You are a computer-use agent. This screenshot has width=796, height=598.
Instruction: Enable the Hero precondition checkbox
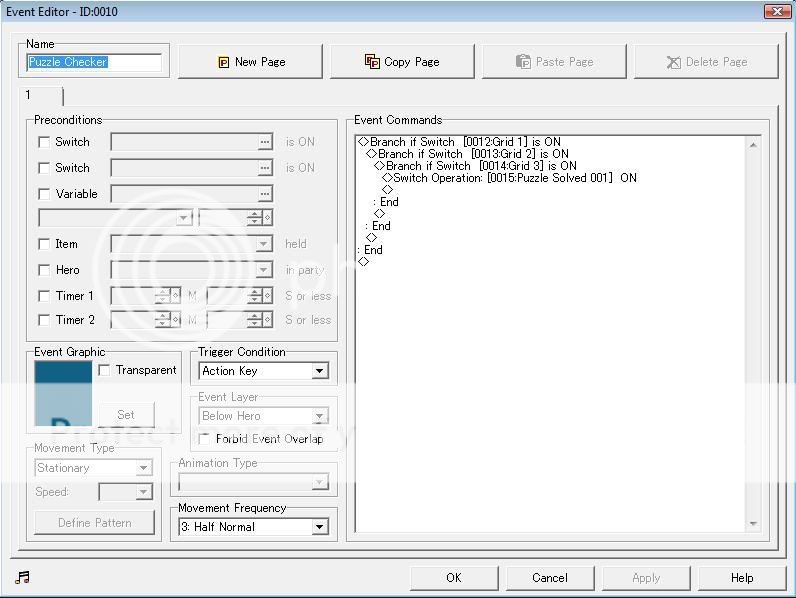[x=44, y=270]
